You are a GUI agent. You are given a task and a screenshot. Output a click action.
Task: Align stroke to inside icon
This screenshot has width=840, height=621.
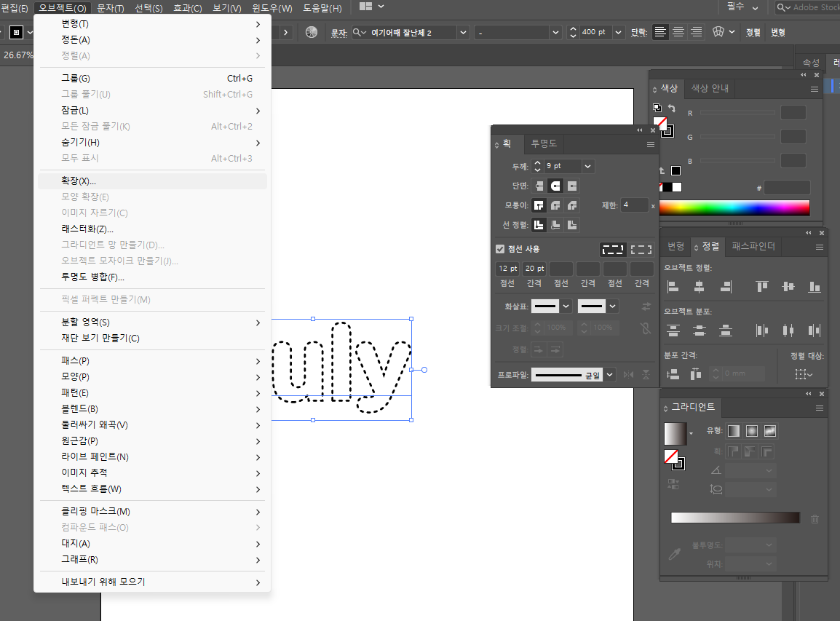[555, 225]
